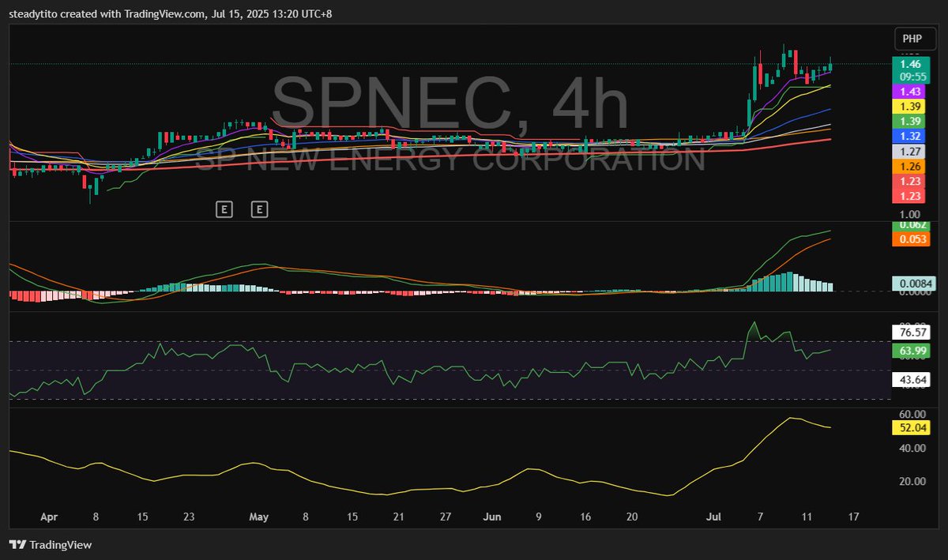This screenshot has height=560, width=948.
Task: Click the 76.57 RSI upper band label
Action: [x=910, y=332]
